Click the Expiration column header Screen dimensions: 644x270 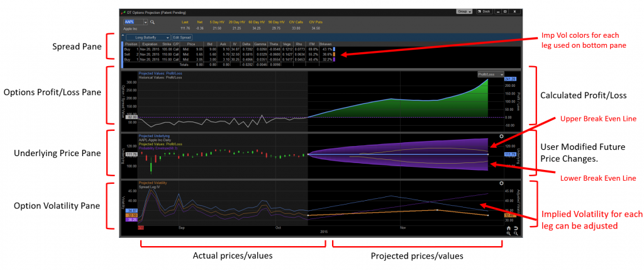point(149,43)
